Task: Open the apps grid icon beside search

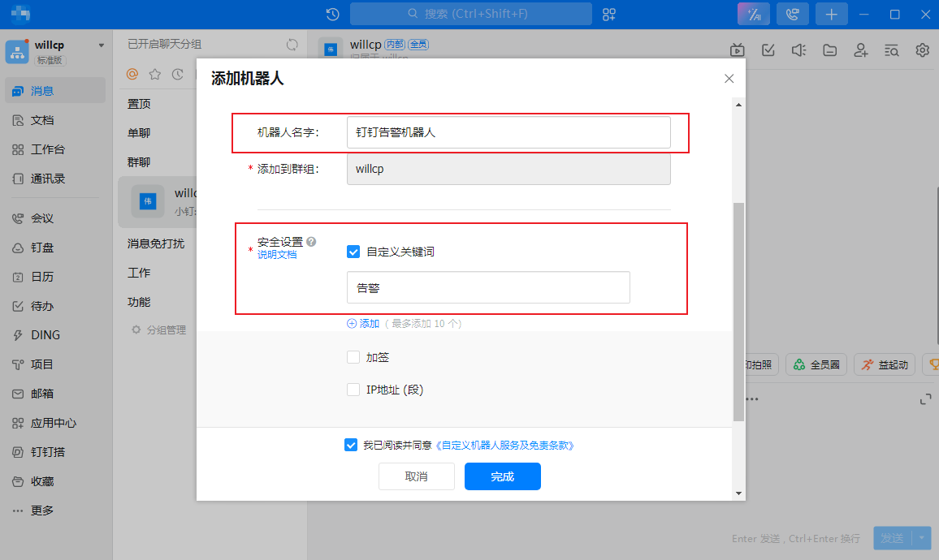Action: pos(609,15)
